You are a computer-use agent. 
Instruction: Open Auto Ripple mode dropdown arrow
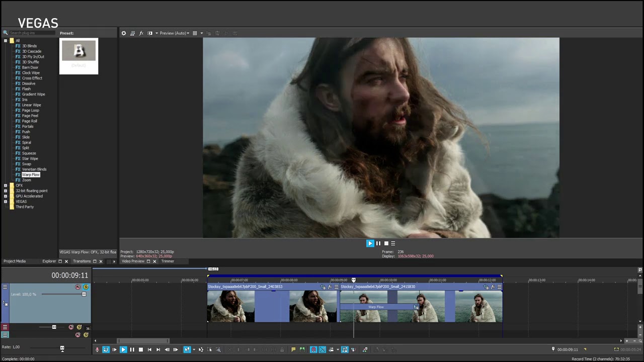tap(338, 349)
